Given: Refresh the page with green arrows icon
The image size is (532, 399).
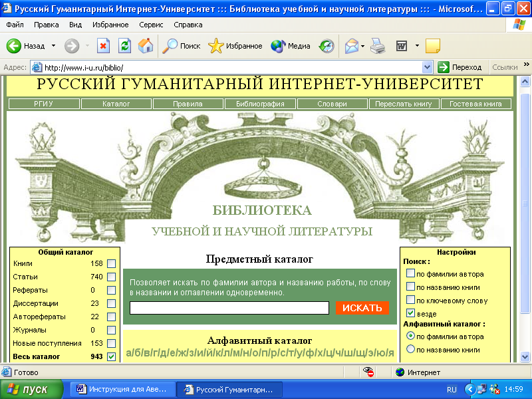Looking at the screenshot, I should pos(124,46).
